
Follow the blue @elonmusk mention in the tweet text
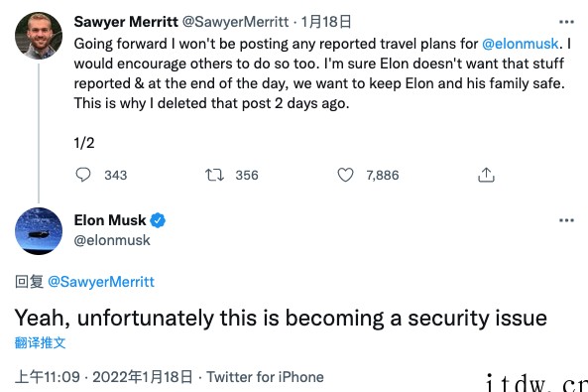tap(521, 44)
